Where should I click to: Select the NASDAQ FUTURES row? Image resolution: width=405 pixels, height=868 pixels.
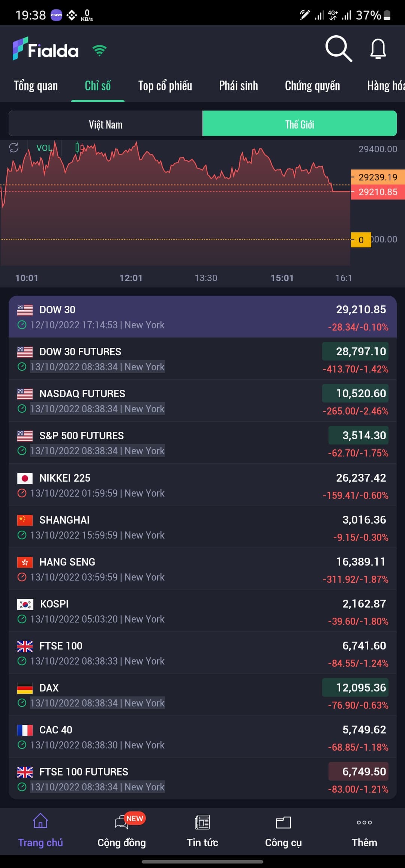coord(202,401)
